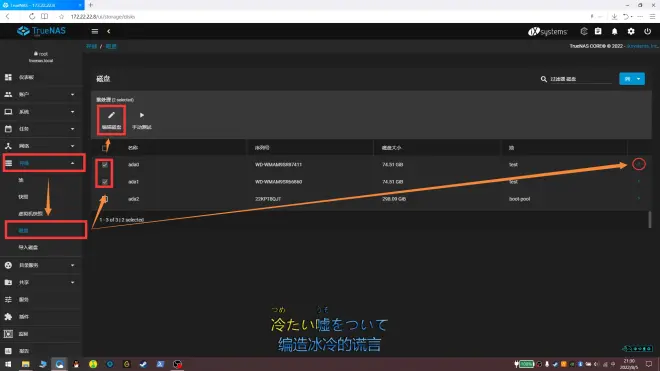The height and width of the screenshot is (371, 660).
Task: Uncheck the ada1 disk checkbox
Action: [105, 182]
